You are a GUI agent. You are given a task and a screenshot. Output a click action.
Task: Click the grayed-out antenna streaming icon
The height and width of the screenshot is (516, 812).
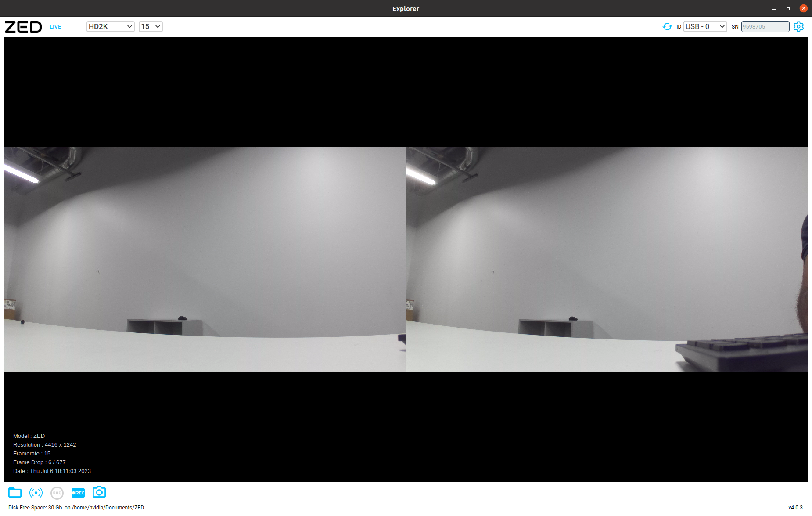(57, 492)
